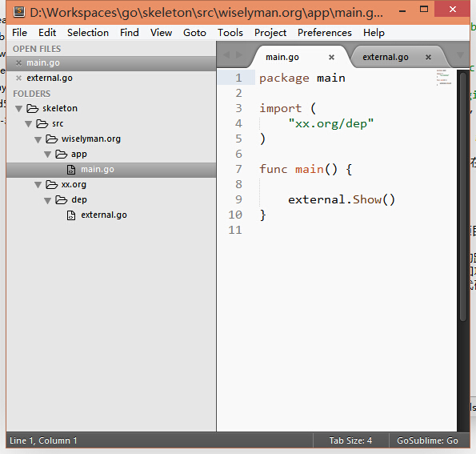The width and height of the screenshot is (476, 454).
Task: Close the external.go tab
Action: point(428,57)
